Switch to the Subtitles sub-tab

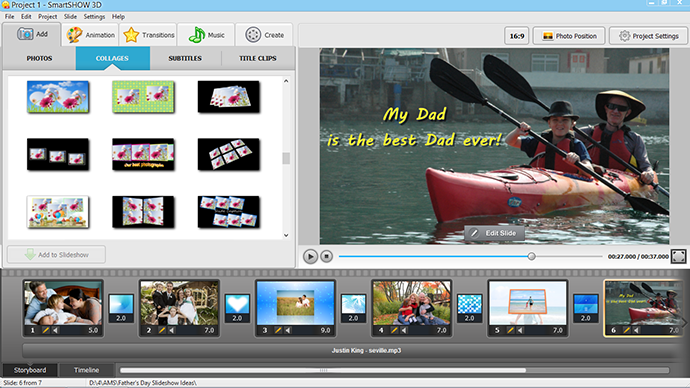(185, 58)
